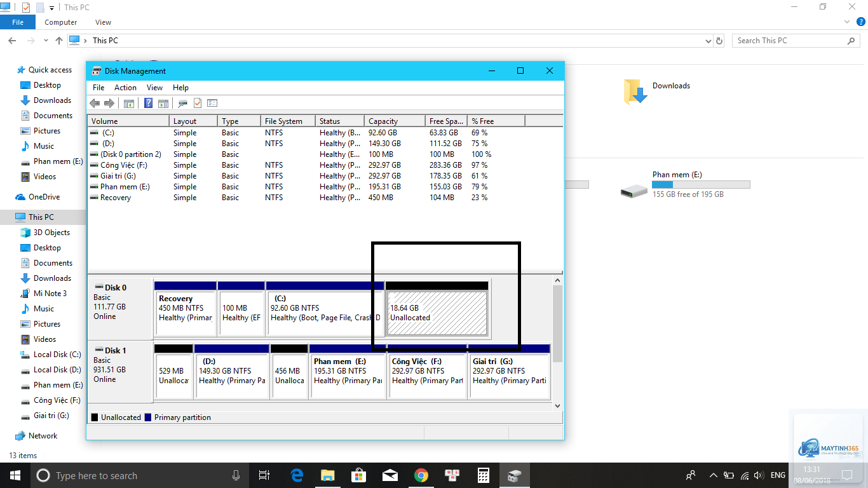The height and width of the screenshot is (488, 868).
Task: Launch Microsoft Edge from the taskbar
Action: click(297, 475)
